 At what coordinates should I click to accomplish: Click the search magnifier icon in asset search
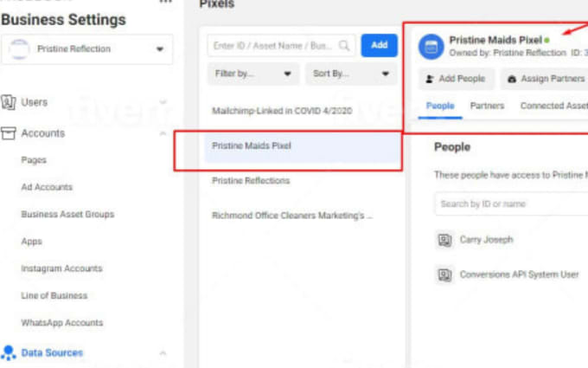[x=344, y=46]
